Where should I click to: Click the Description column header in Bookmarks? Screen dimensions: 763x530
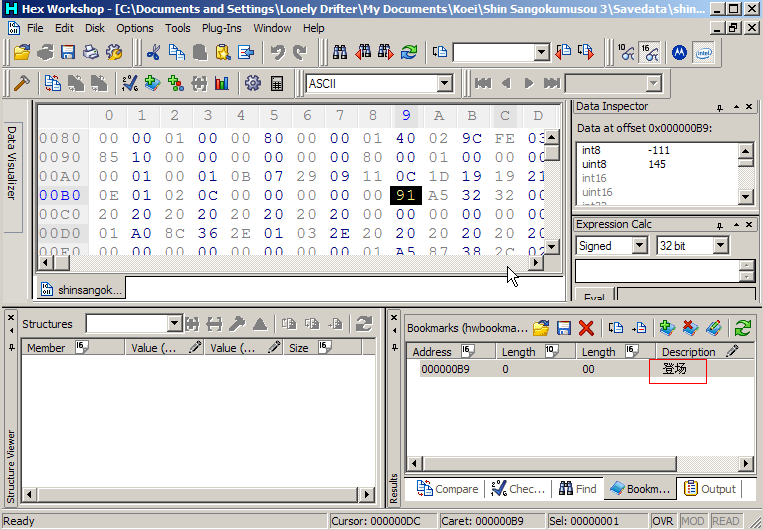point(704,351)
